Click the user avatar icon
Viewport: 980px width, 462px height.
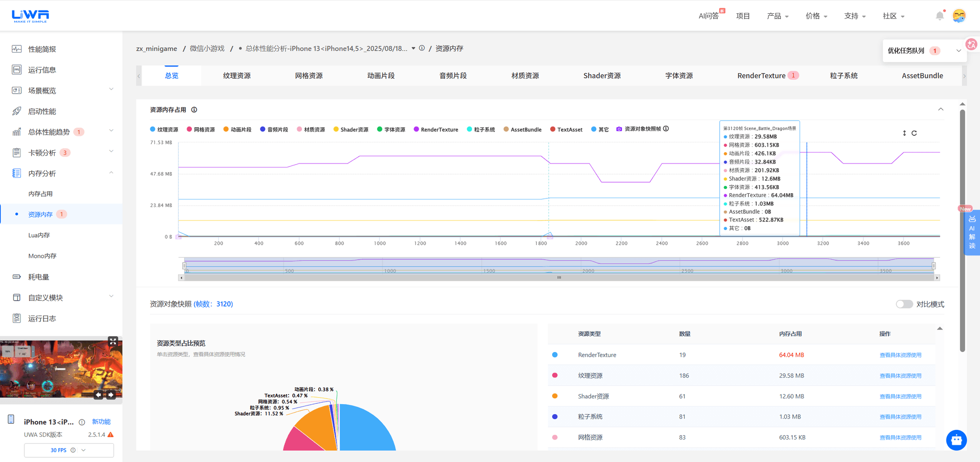pyautogui.click(x=959, y=16)
